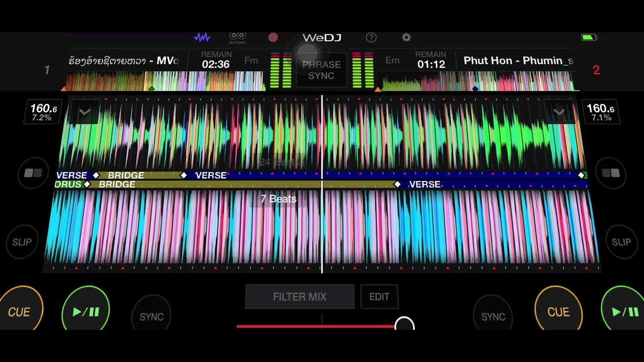This screenshot has width=644, height=362.
Task: Toggle SLIP mode on deck 2
Action: pos(621,242)
